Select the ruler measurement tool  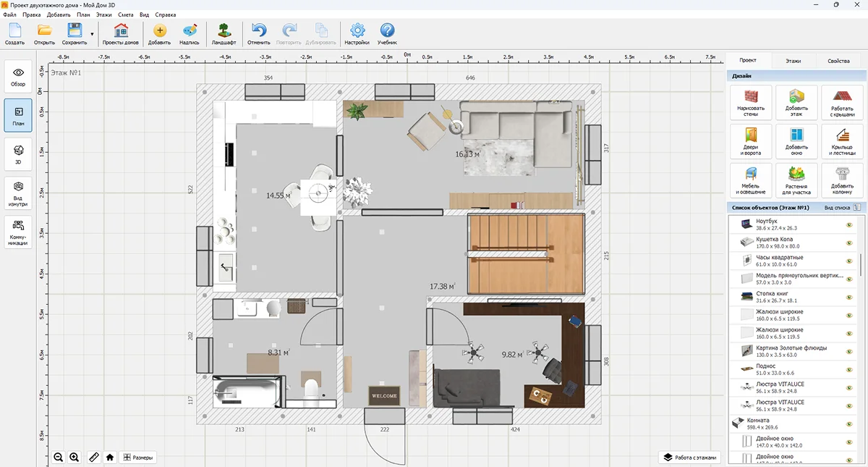point(93,457)
